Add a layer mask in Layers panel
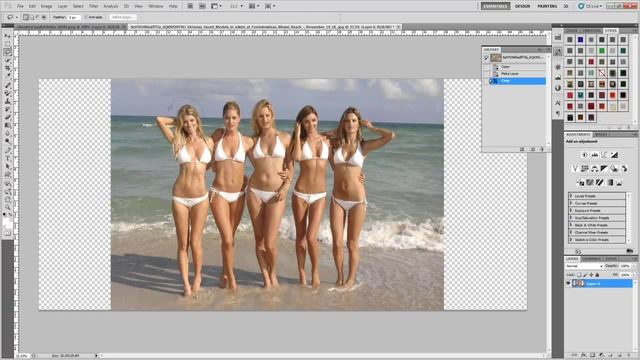 [x=593, y=355]
